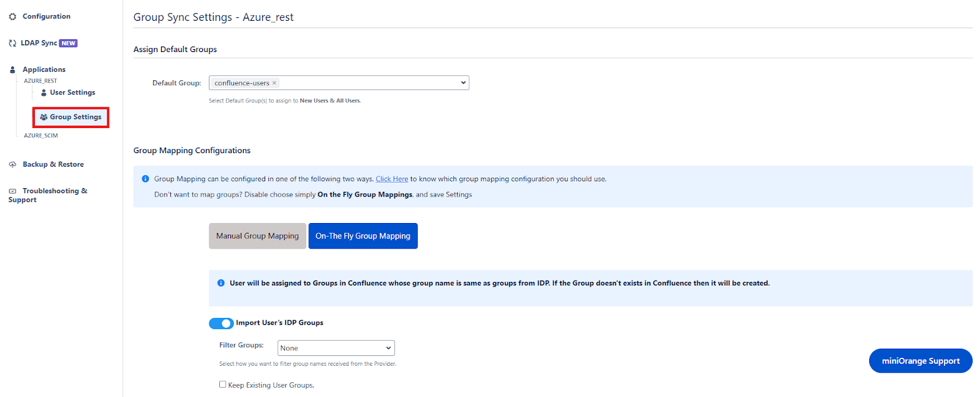Viewport: 980px width, 397px height.
Task: Click the On the Fly Group Mappings bold text
Action: (x=364, y=195)
